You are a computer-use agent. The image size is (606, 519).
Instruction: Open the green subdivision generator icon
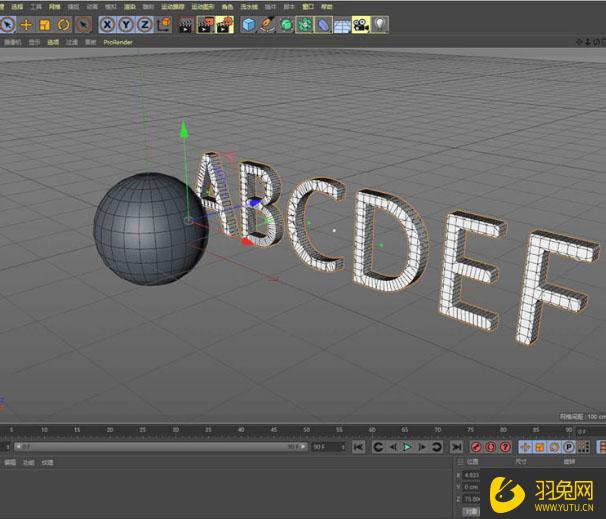point(286,25)
